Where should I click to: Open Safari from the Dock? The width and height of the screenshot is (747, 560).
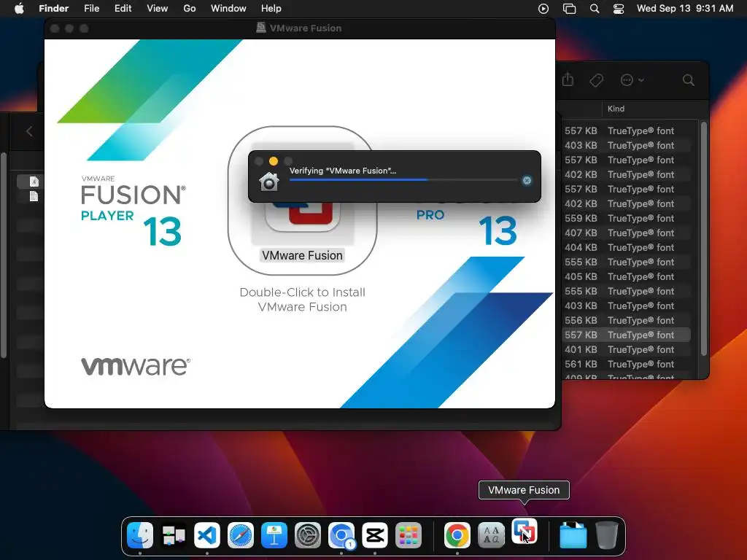pyautogui.click(x=241, y=535)
